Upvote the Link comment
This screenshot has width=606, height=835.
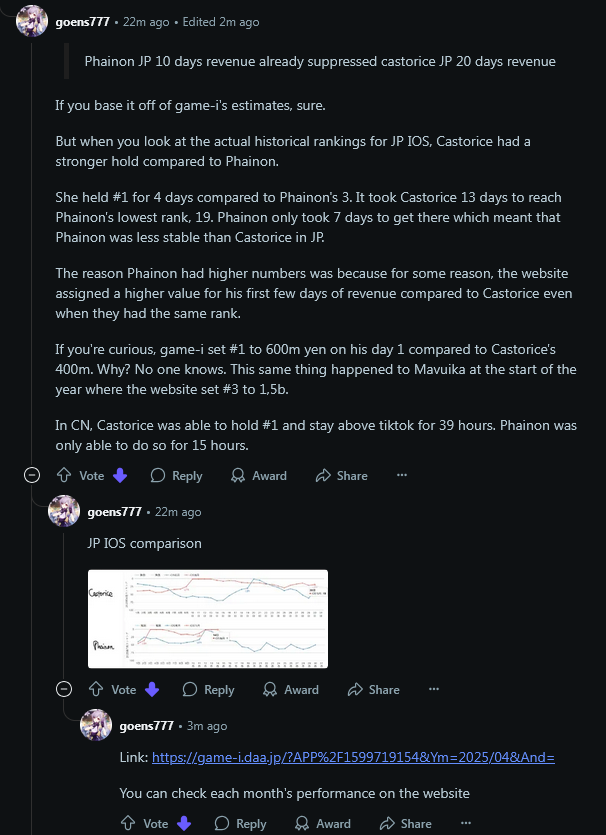(128, 824)
